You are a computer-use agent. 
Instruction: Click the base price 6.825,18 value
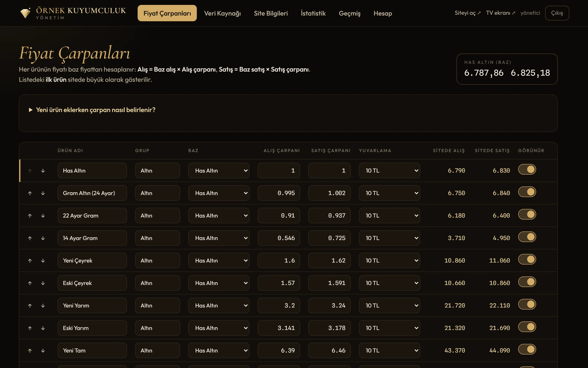point(530,73)
